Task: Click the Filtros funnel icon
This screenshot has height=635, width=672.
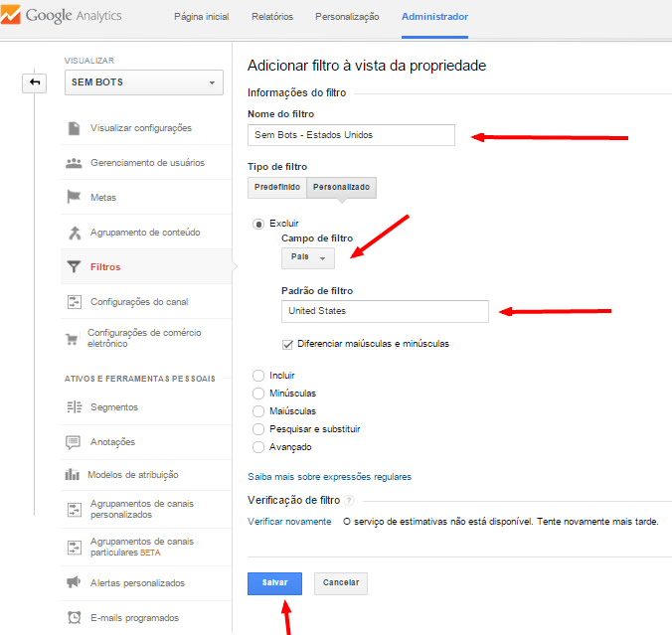Action: click(x=74, y=267)
